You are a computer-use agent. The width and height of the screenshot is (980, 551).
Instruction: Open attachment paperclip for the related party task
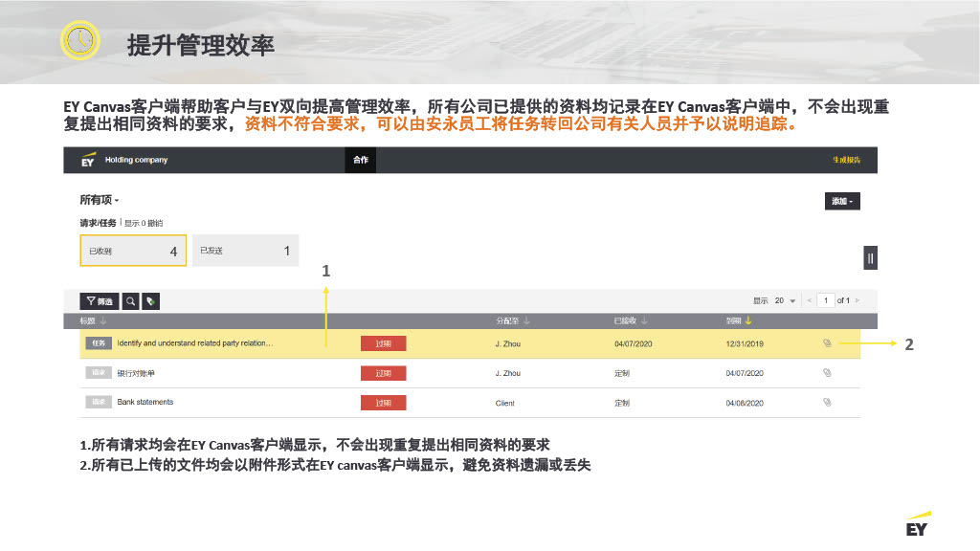[x=827, y=343]
